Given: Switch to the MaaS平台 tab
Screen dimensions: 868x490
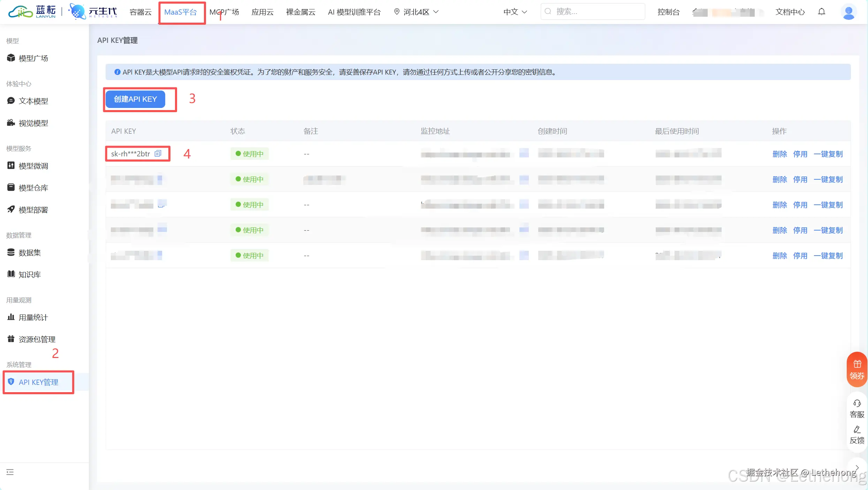Looking at the screenshot, I should pyautogui.click(x=181, y=12).
